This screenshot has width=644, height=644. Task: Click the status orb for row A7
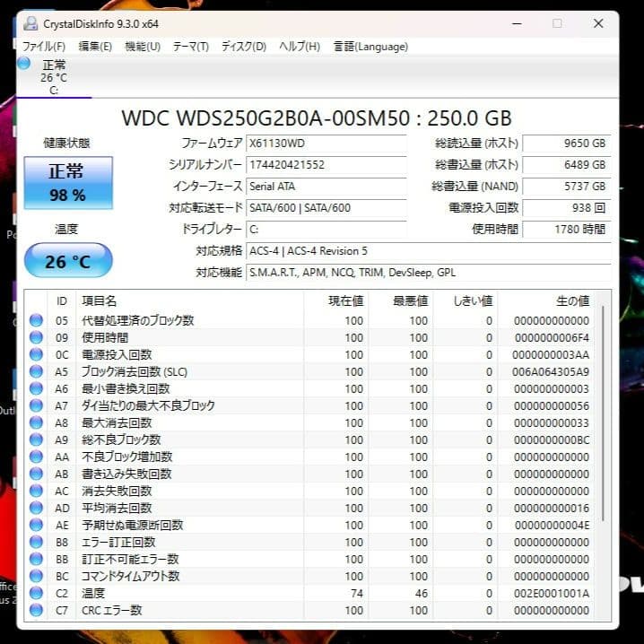[x=36, y=405]
